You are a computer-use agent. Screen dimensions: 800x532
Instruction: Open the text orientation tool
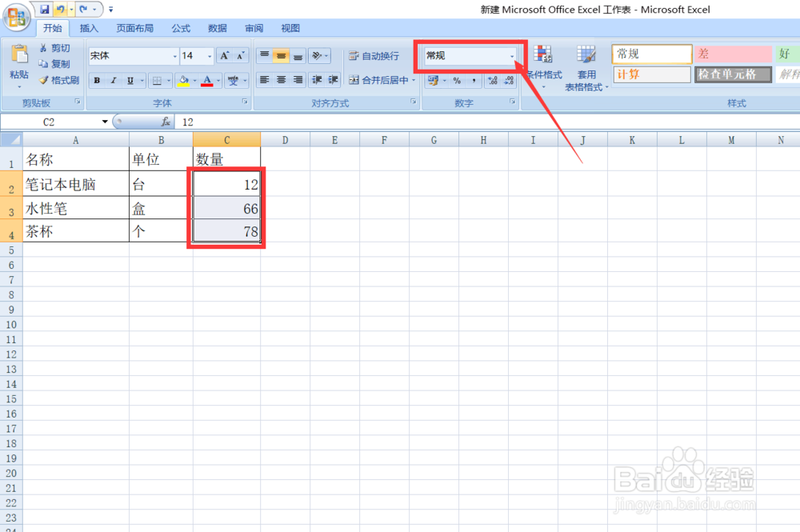click(x=320, y=55)
